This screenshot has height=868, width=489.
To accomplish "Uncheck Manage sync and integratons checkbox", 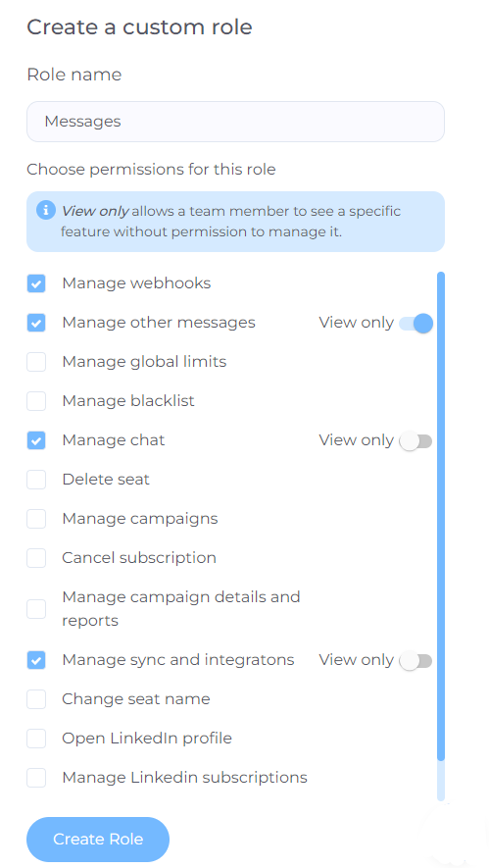I will (x=36, y=660).
